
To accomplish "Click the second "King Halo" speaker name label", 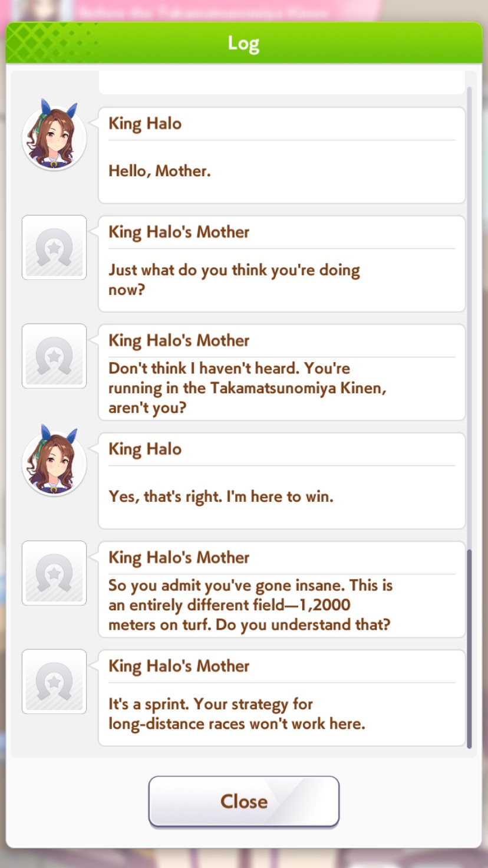I will tap(145, 449).
